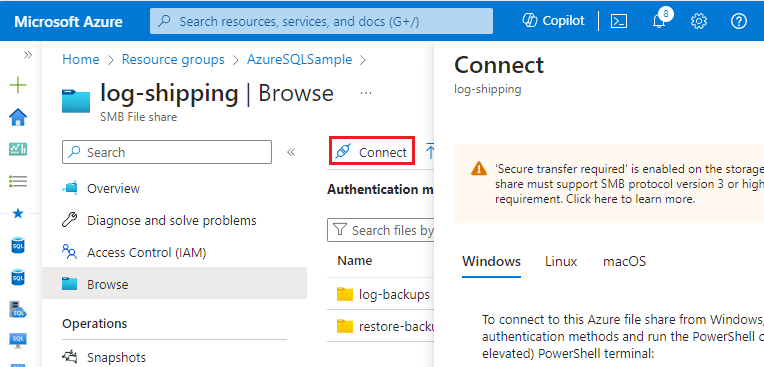This screenshot has width=764, height=367.
Task: Open Home breadcrumb link
Action: (x=81, y=59)
